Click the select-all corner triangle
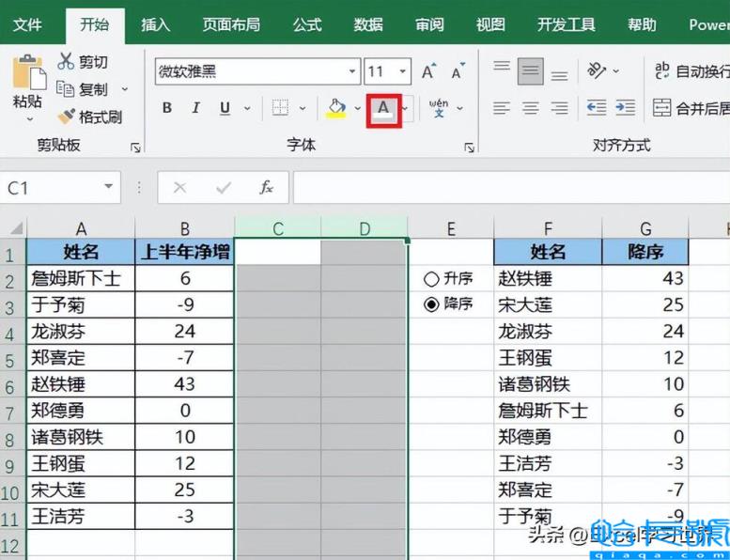 click(16, 228)
